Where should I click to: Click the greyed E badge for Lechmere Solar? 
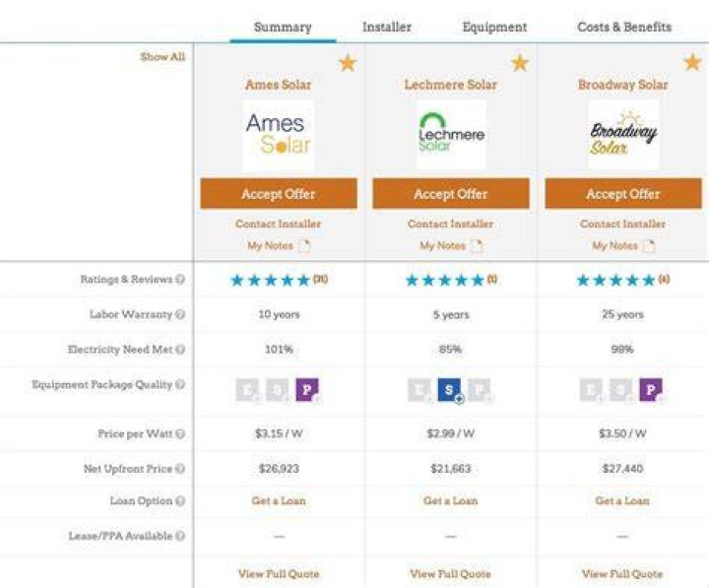coord(419,390)
